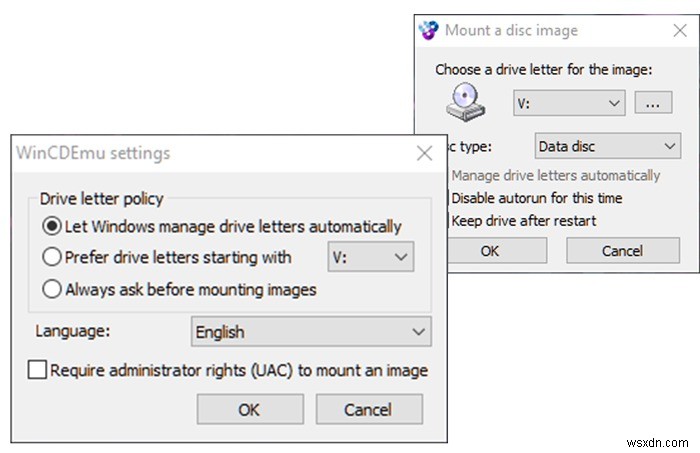Select Let Windows manage drive letters automatically
Image resolution: width=700 pixels, height=453 pixels.
(51, 227)
